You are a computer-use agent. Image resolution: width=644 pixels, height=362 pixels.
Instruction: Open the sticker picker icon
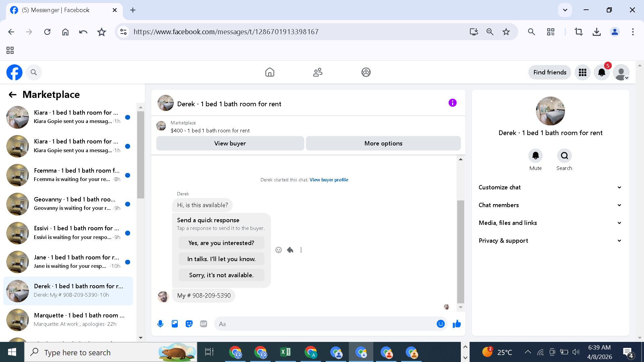189,324
